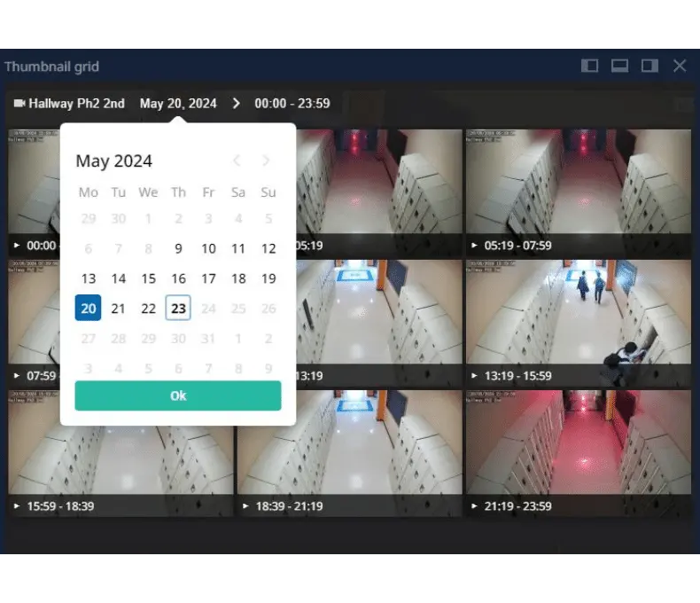This screenshot has width=700, height=603.
Task: Select May 22 in calendar
Action: pos(148,309)
